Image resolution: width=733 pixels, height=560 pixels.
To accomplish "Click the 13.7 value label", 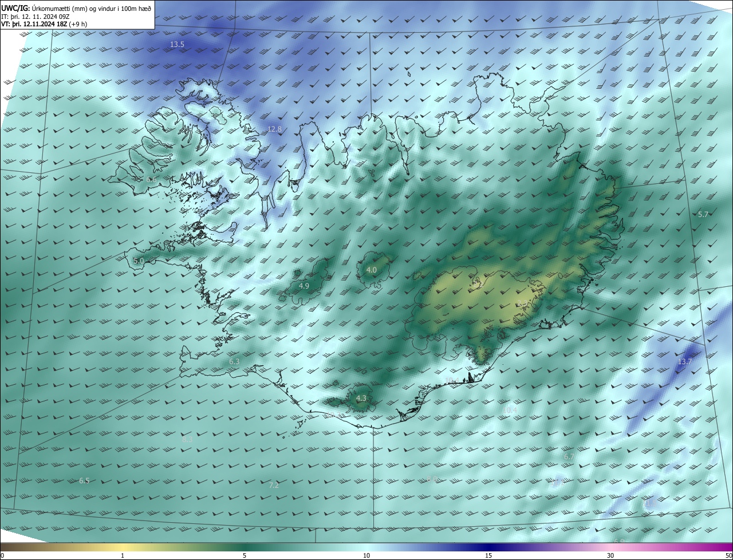I will tap(685, 362).
